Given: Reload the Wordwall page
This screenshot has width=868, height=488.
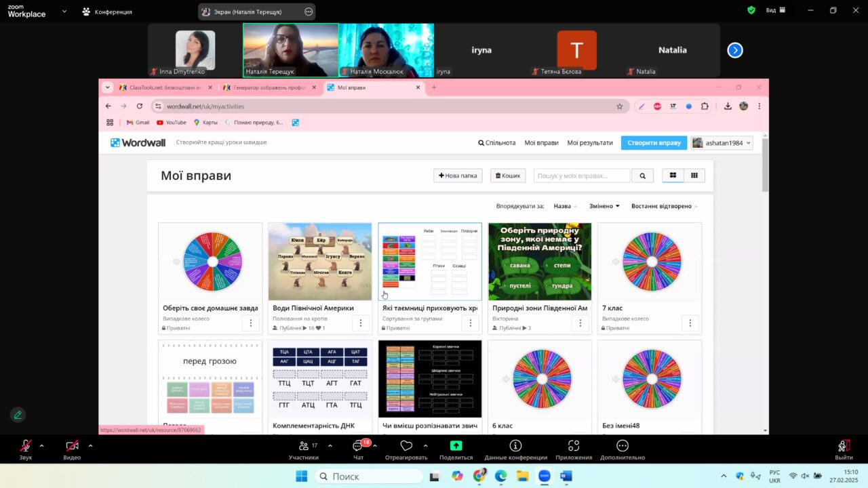Looking at the screenshot, I should pos(140,106).
